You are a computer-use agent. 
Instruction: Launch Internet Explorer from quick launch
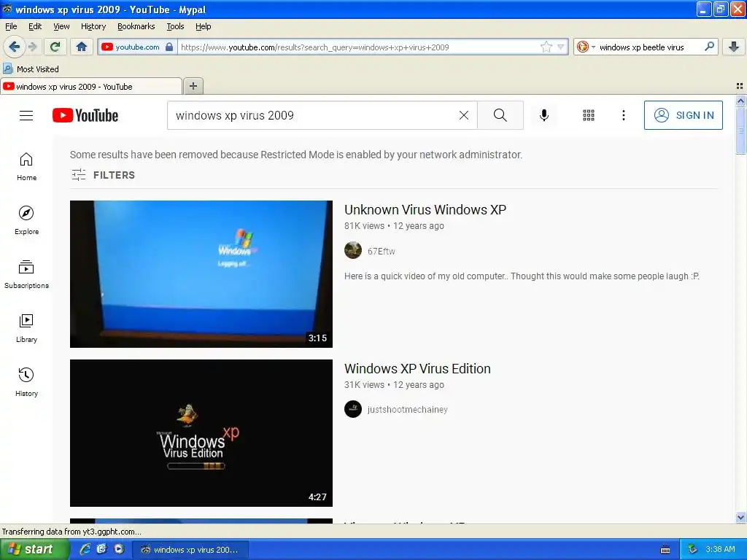[85, 550]
